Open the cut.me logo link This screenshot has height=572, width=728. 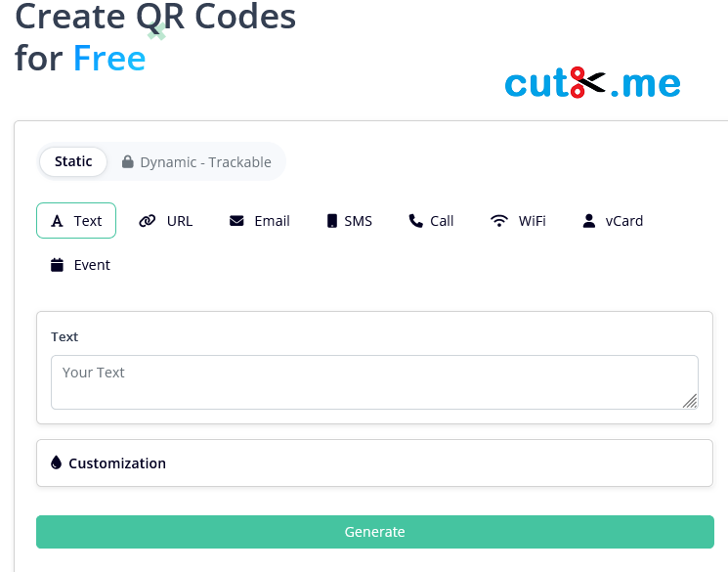pos(592,83)
